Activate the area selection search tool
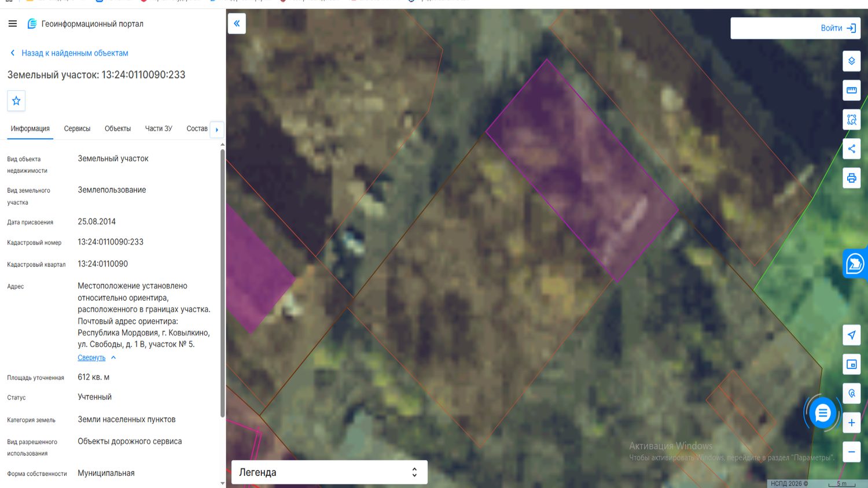Screen dimensions: 868x488 click(852, 120)
